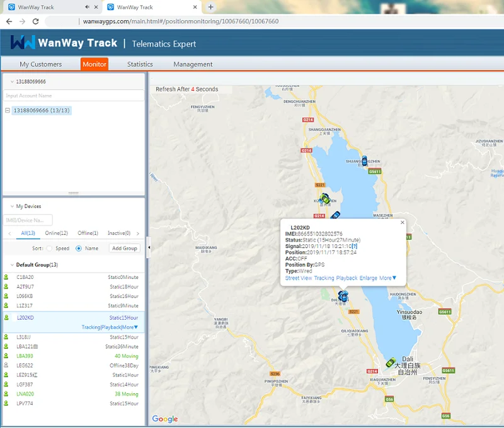Collapse left sidebar with arrow handle
Image resolution: width=504 pixels, height=428 pixels.
click(149, 247)
